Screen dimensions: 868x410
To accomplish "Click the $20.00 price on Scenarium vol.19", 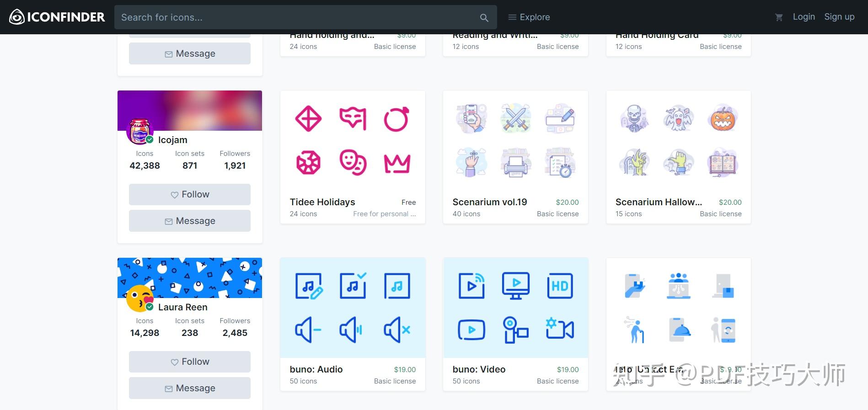I will coord(568,202).
